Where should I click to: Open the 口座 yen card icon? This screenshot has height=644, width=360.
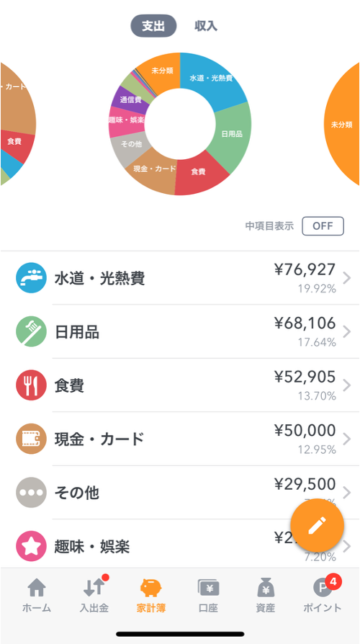(x=208, y=588)
